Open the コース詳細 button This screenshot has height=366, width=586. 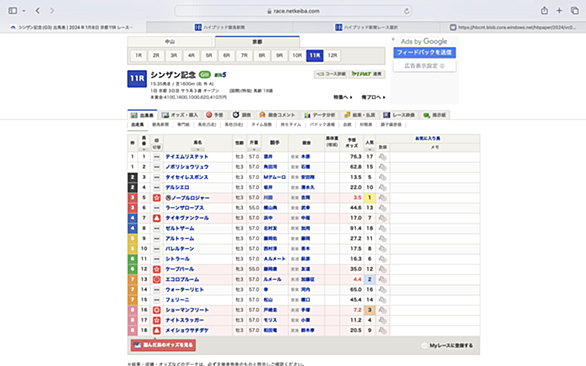tap(330, 74)
